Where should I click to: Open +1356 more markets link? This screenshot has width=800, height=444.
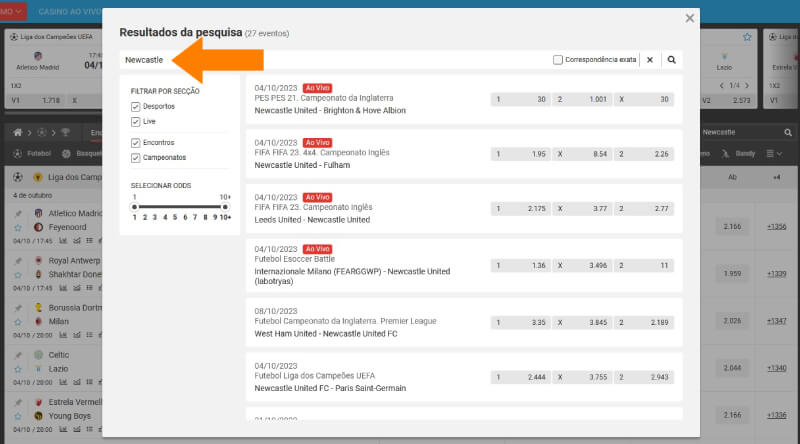[777, 227]
